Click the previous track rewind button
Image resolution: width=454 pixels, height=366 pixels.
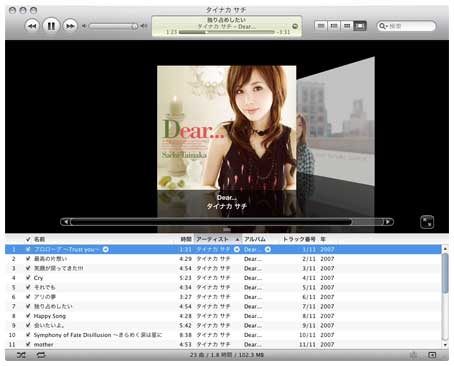(x=32, y=26)
